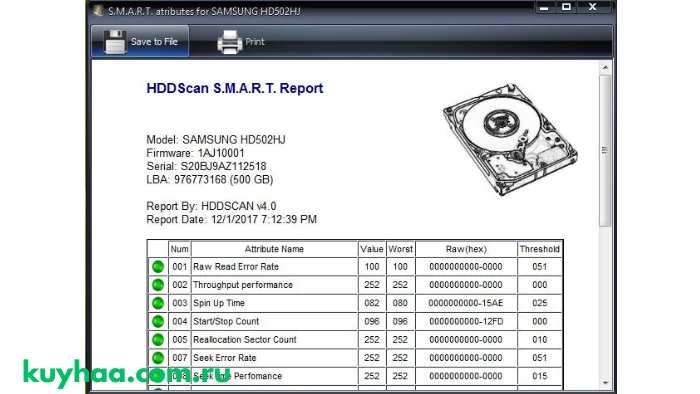
Task: Click the green status dot for Throughput performance
Action: [158, 285]
